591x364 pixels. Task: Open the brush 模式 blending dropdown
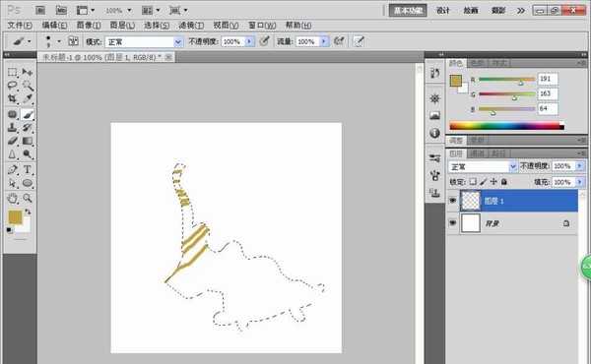(x=144, y=41)
